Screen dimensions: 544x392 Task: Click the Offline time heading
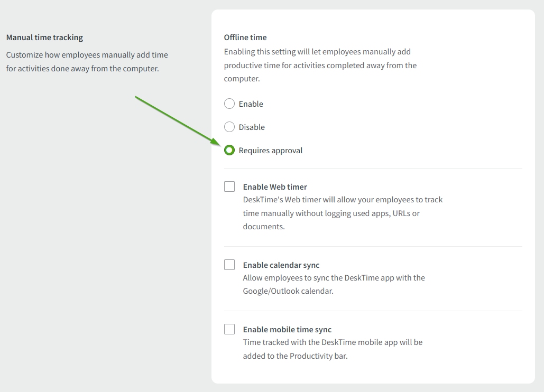pos(245,37)
